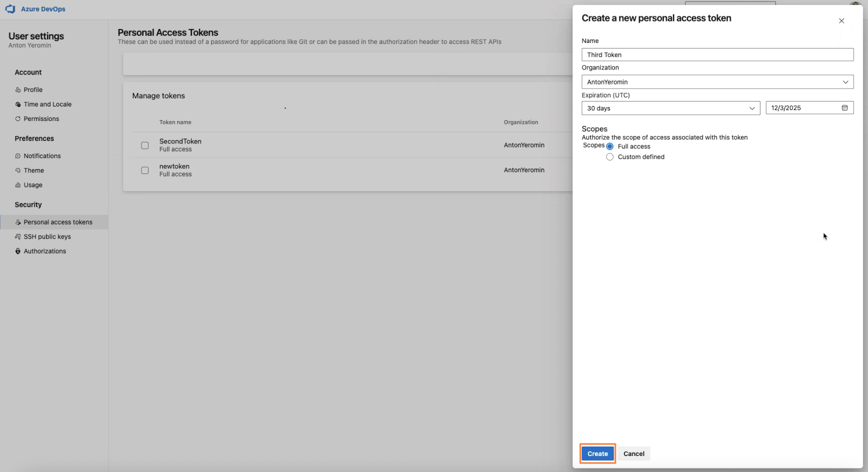Click the Theme icon in sidebar
This screenshot has height=472, width=868.
18,170
